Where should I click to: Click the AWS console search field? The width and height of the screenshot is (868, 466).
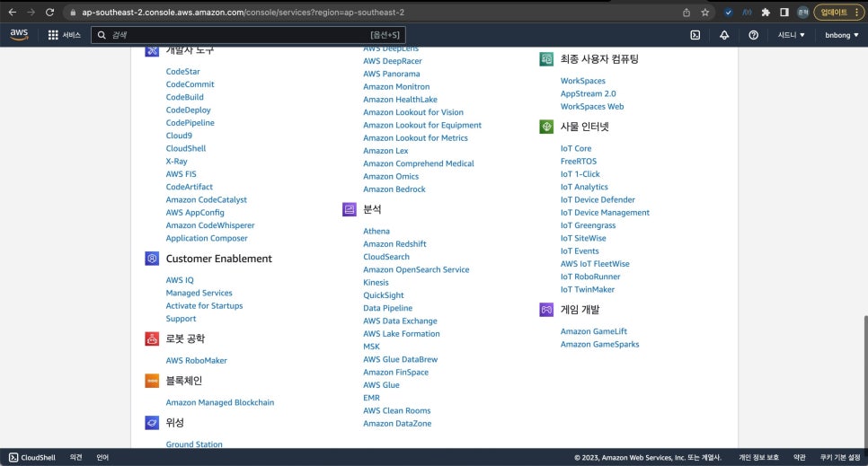click(248, 35)
